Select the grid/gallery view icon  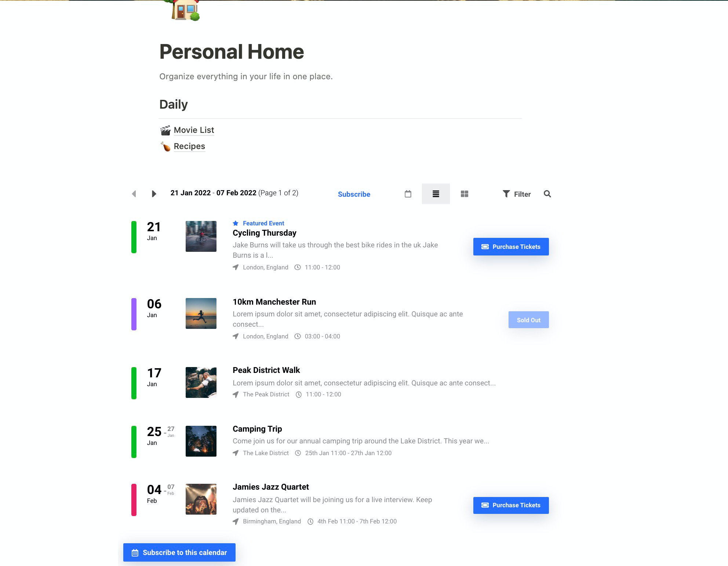(x=465, y=193)
